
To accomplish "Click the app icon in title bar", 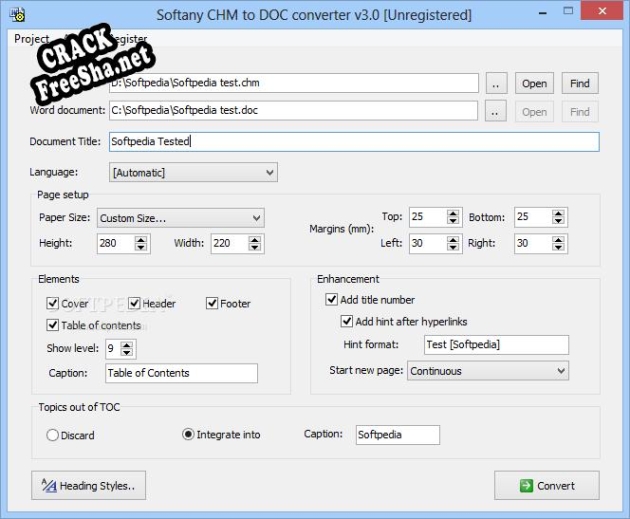I will [17, 16].
